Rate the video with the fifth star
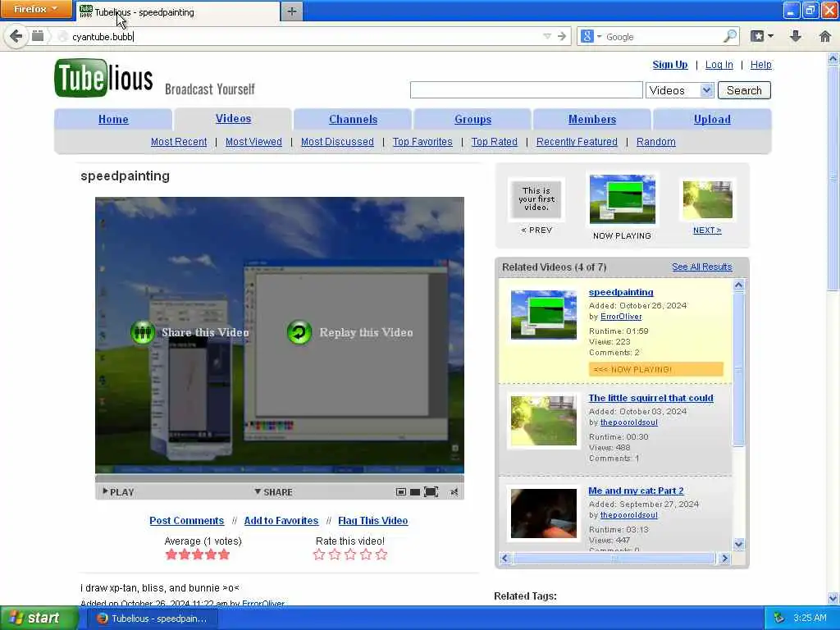Screen dimensions: 840x630 pyautogui.click(x=381, y=555)
